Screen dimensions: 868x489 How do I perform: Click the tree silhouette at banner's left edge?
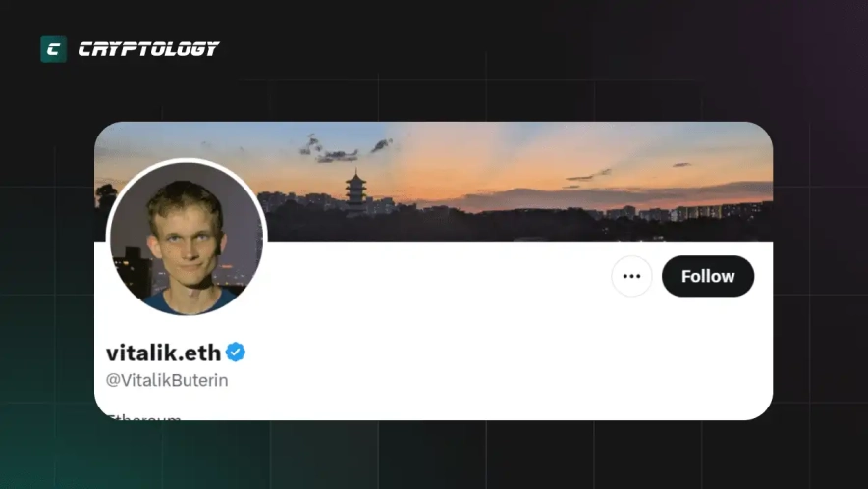click(x=105, y=196)
